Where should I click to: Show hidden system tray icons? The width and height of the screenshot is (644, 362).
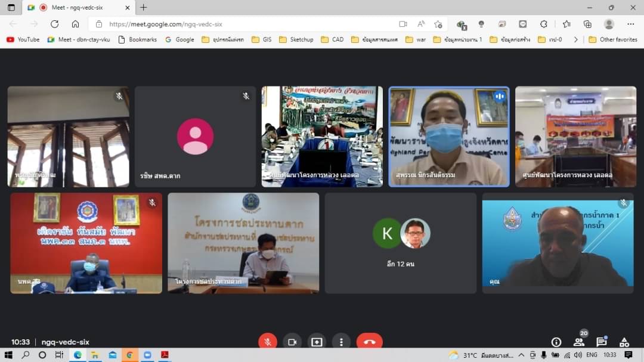521,355
